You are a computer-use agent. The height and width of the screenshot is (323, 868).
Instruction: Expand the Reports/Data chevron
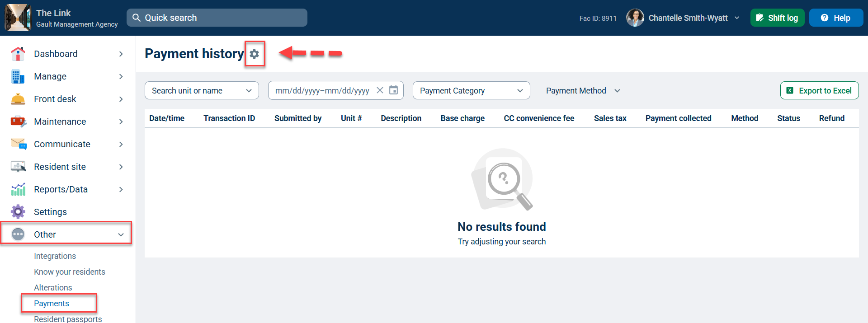click(x=121, y=189)
